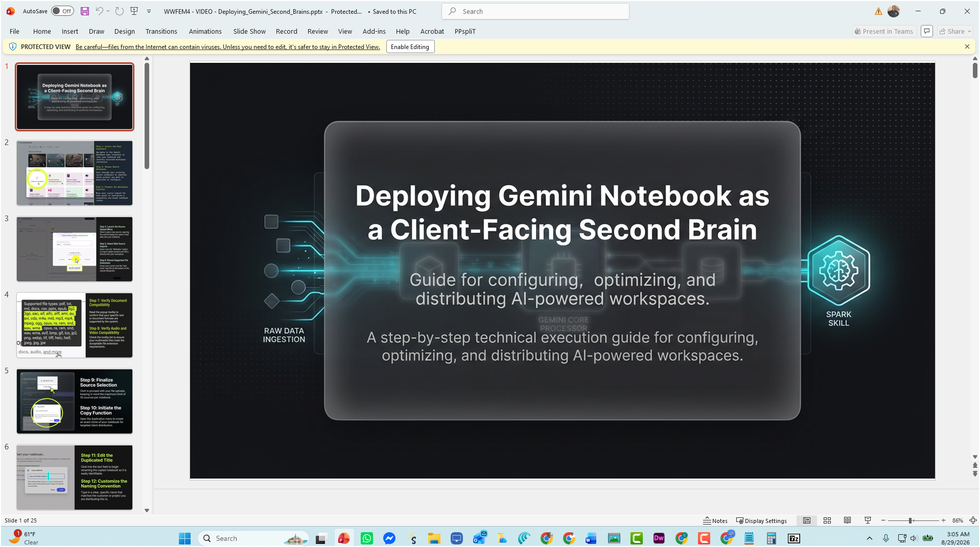Select the Animations tab

[205, 31]
